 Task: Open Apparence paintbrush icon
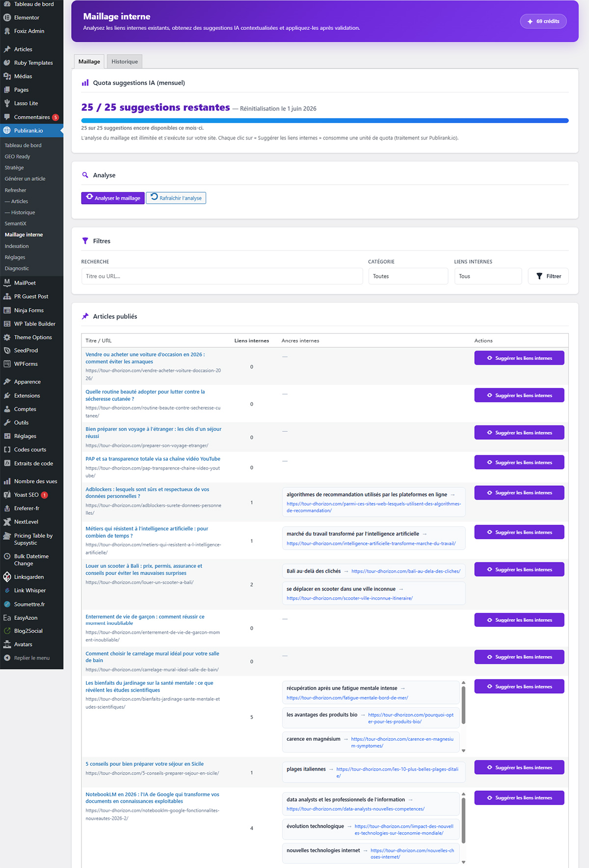coord(7,382)
